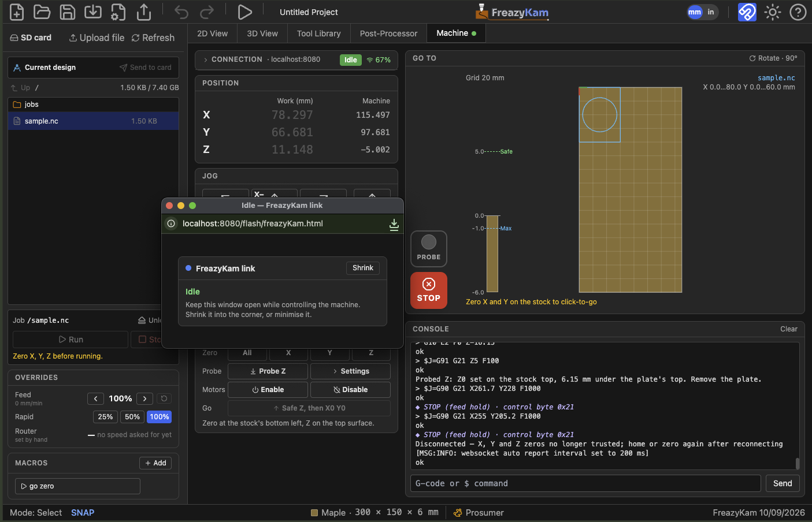Click the import download-tray icon
This screenshot has width=812, height=522.
point(93,12)
